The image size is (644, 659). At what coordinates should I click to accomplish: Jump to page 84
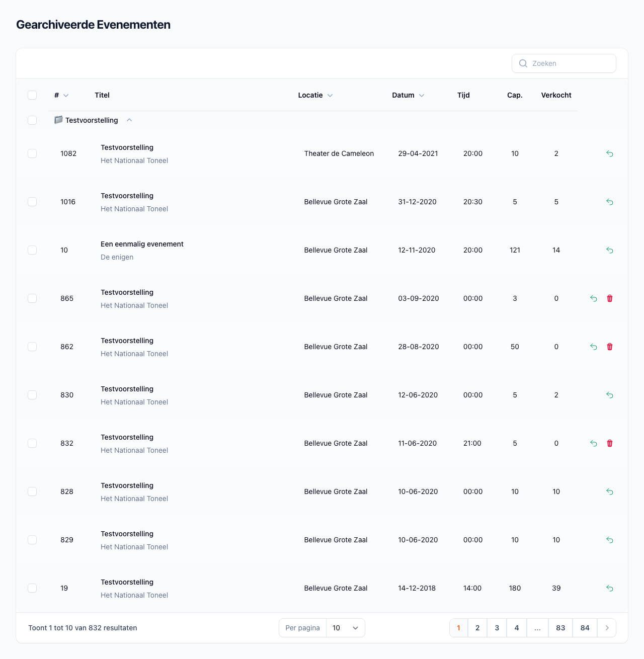coord(585,628)
